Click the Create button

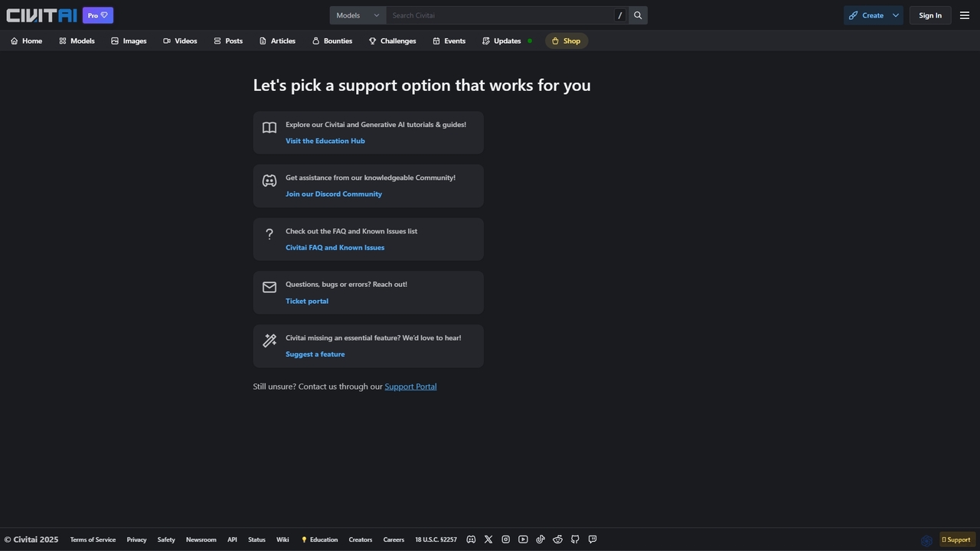866,15
